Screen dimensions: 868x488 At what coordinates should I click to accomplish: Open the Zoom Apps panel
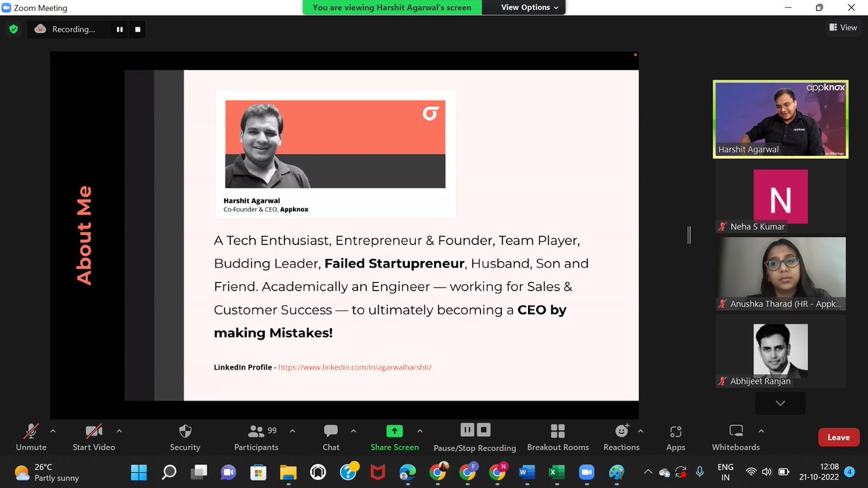[x=676, y=437]
